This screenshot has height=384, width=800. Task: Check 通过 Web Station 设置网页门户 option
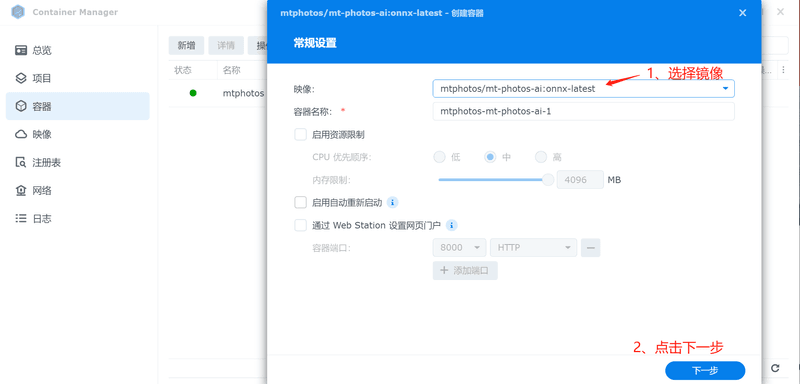[301, 225]
